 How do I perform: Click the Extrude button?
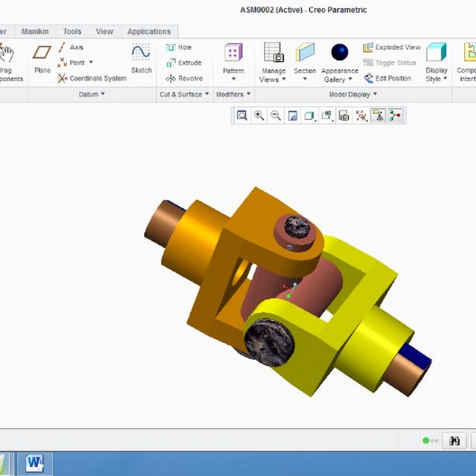[x=184, y=63]
